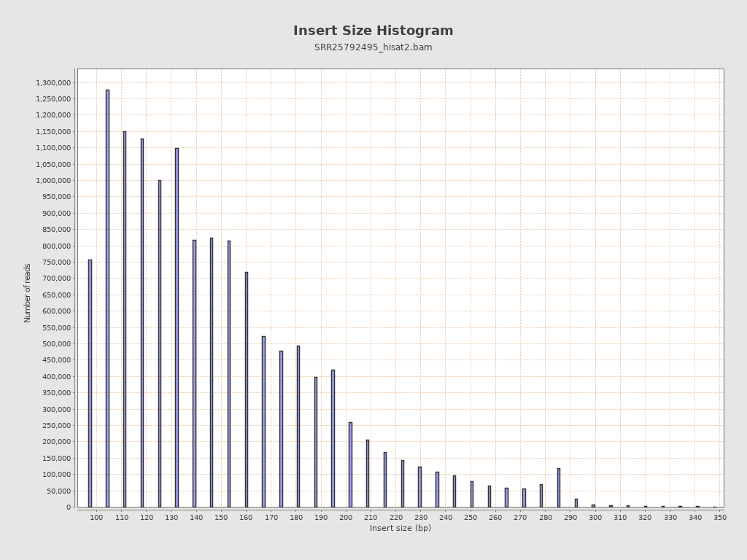This screenshot has height=560, width=747.
Task: Click the y-axis label 50,000
Action: coord(58,491)
